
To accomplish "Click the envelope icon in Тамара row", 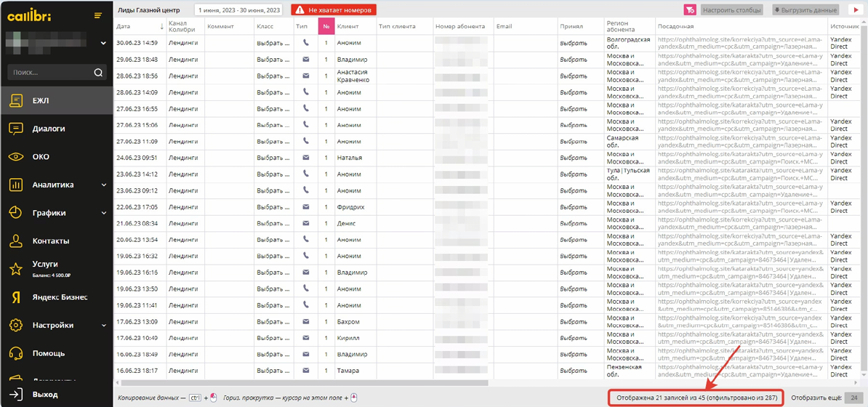I will pyautogui.click(x=305, y=371).
